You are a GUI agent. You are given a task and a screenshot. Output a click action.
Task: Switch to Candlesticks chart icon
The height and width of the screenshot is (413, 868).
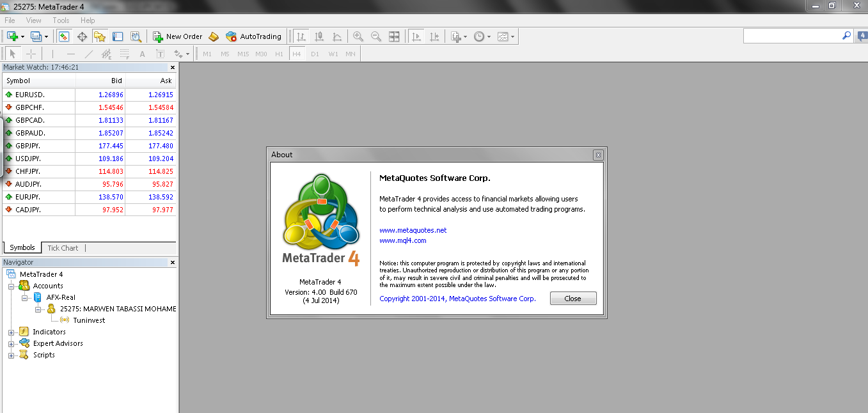(319, 36)
